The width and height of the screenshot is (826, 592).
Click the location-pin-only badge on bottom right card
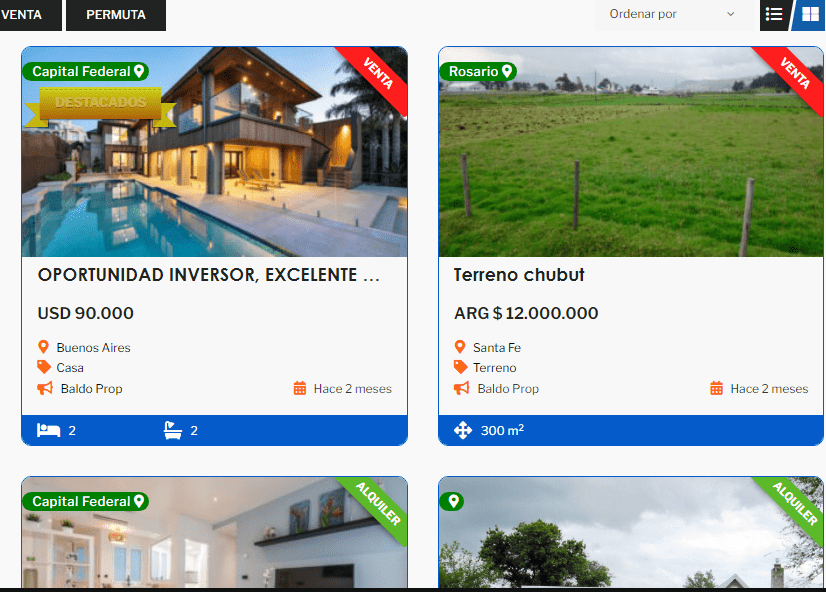point(451,501)
